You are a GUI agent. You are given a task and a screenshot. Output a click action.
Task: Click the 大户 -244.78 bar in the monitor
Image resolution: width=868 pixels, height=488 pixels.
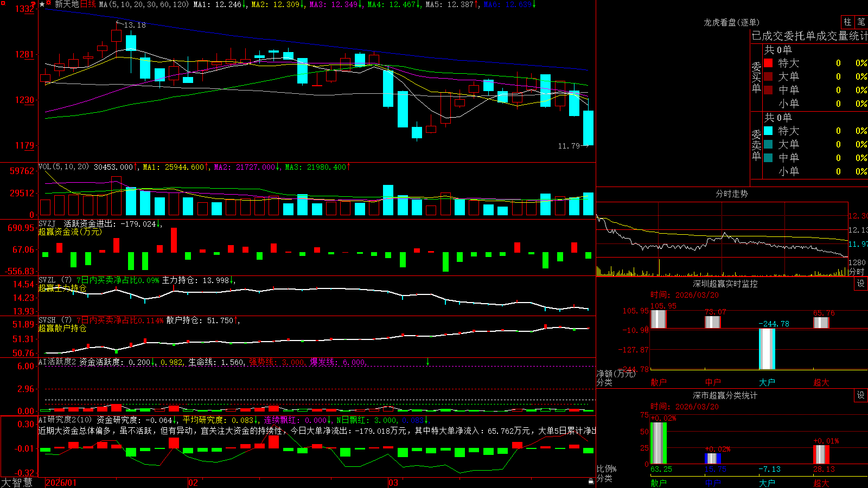pyautogui.click(x=767, y=349)
